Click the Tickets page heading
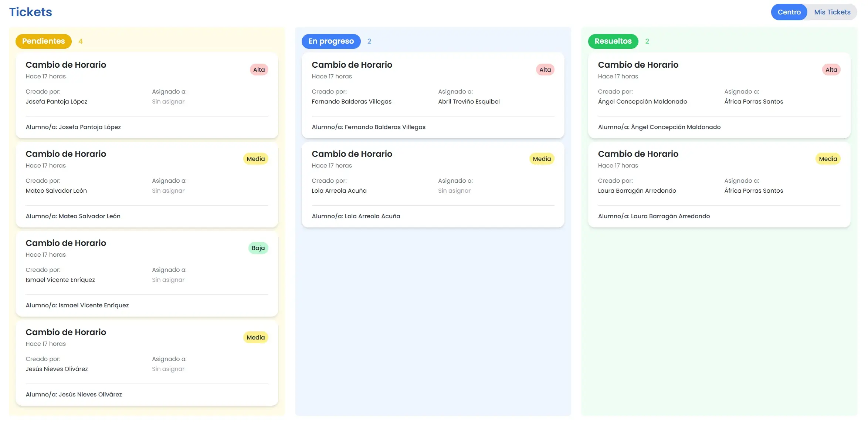The image size is (868, 422). pos(30,12)
